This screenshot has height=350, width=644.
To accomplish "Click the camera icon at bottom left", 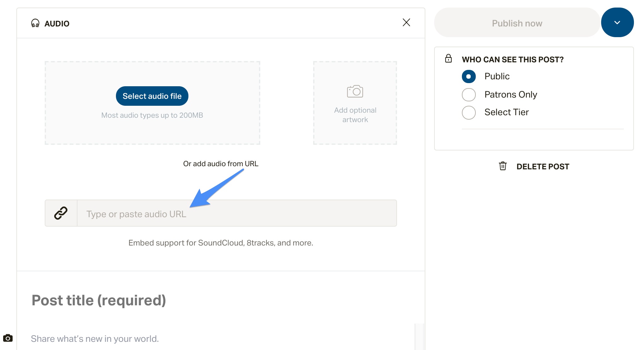I will 8,338.
